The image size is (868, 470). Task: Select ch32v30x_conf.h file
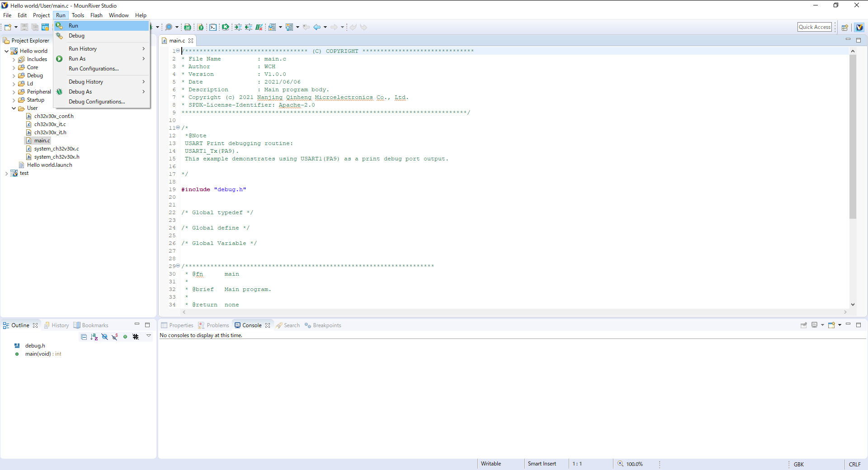click(54, 116)
